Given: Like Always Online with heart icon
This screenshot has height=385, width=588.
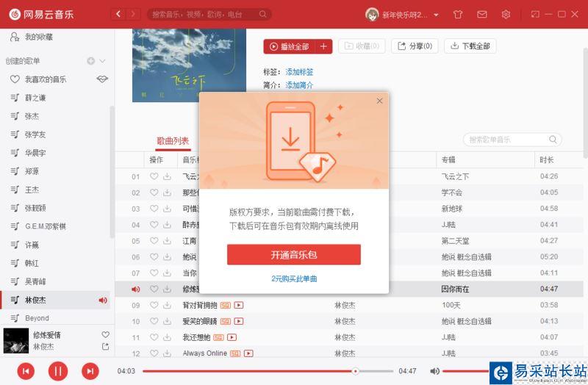Looking at the screenshot, I should [x=154, y=353].
